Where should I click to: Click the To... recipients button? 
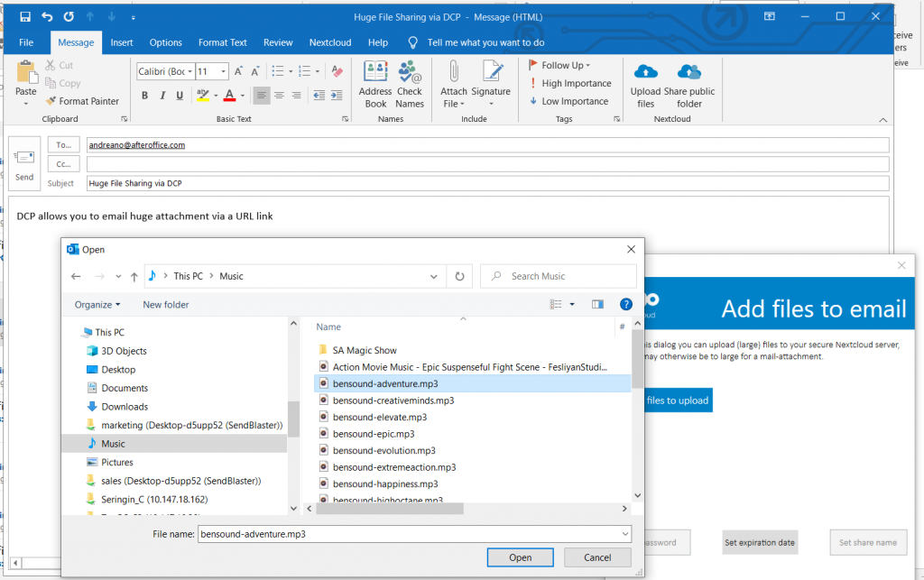point(64,145)
